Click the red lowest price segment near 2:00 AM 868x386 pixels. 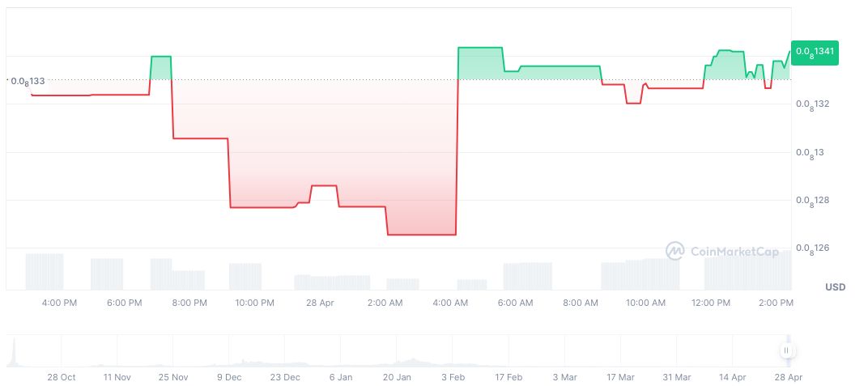coord(421,235)
